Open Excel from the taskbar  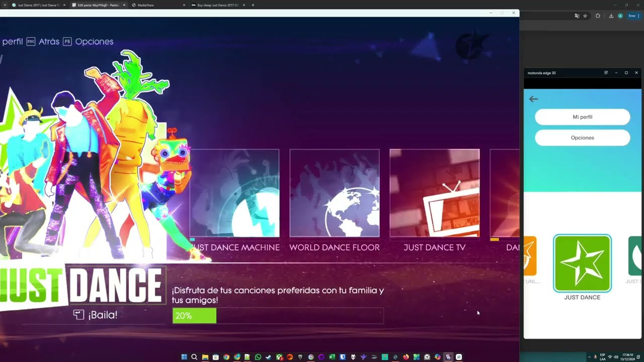(x=332, y=357)
